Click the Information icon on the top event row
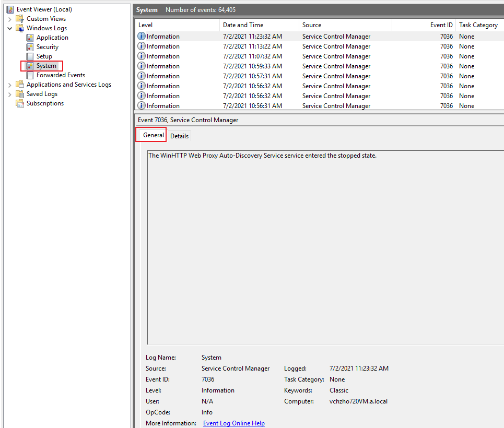The width and height of the screenshot is (504, 428). tap(141, 36)
